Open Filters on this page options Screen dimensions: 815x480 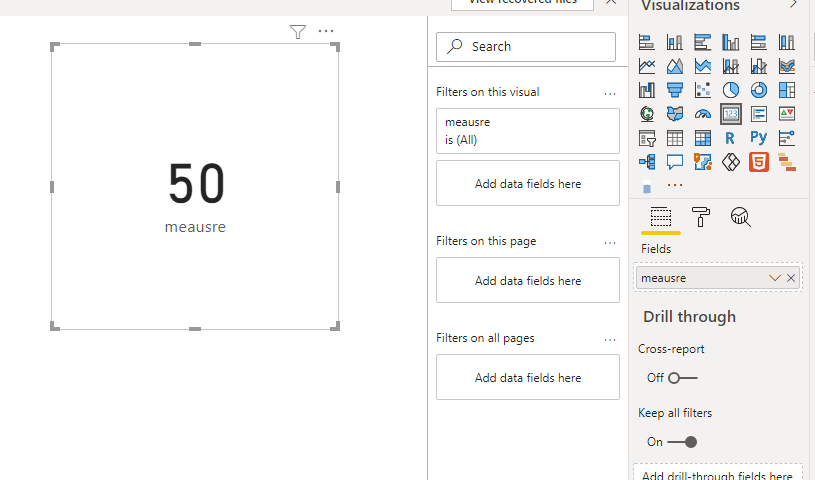point(610,243)
